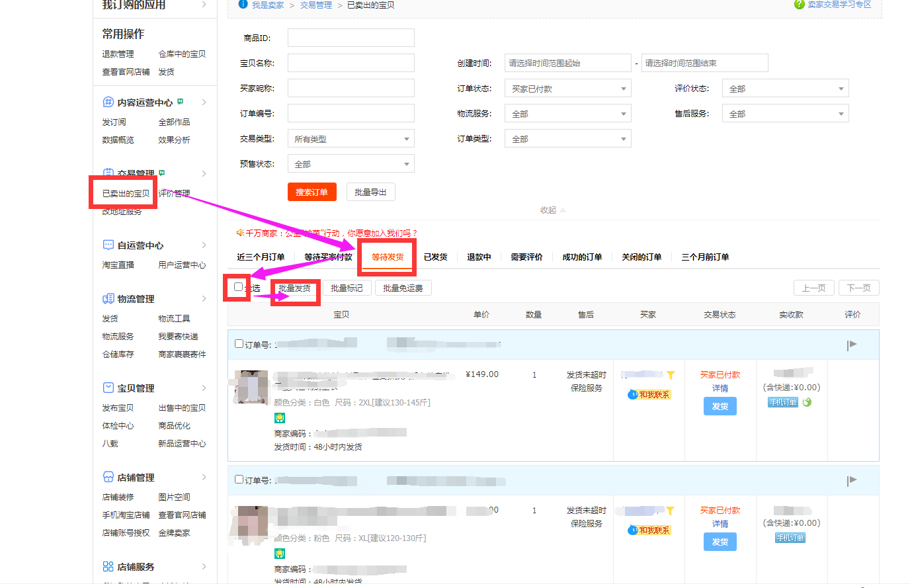Click the 自运营中心 chat bubble icon
Screen dimensions: 910x588
(108, 245)
